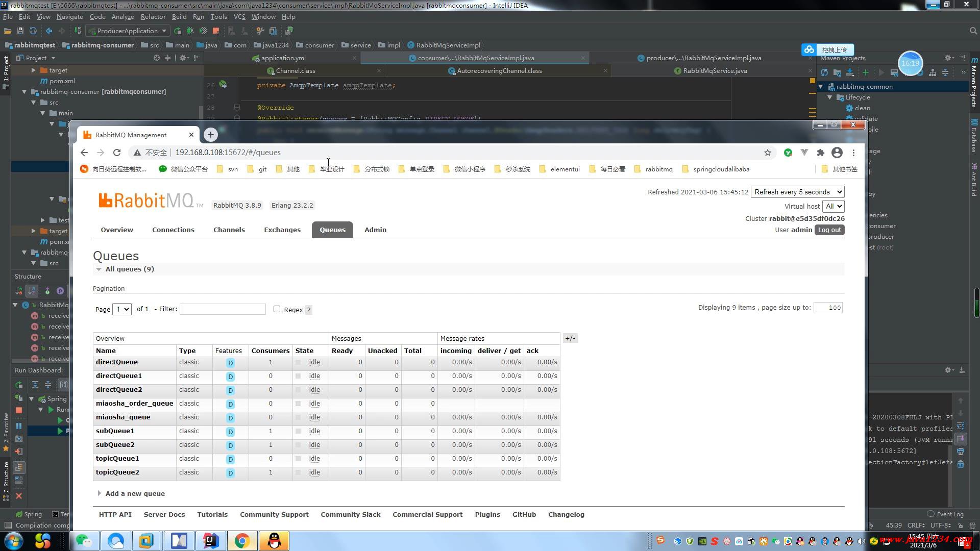Open the Chrome profile avatar icon
The image size is (980, 551).
837,152
